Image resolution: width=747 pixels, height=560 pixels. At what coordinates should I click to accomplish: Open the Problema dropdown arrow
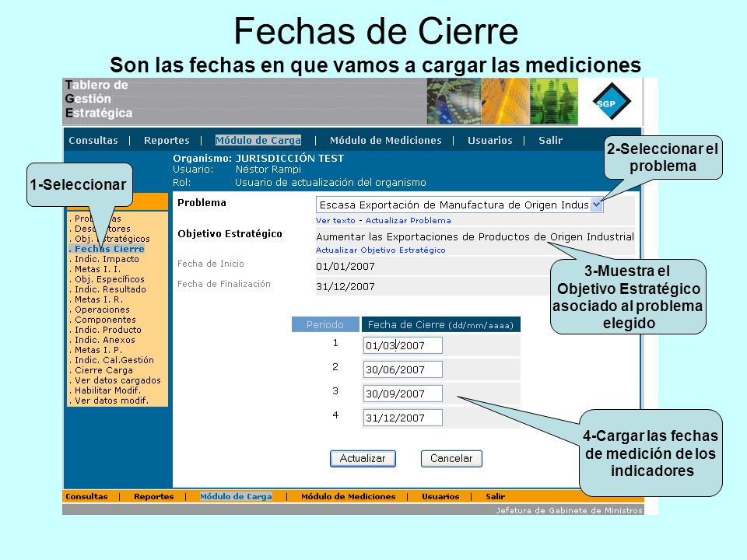pyautogui.click(x=597, y=205)
